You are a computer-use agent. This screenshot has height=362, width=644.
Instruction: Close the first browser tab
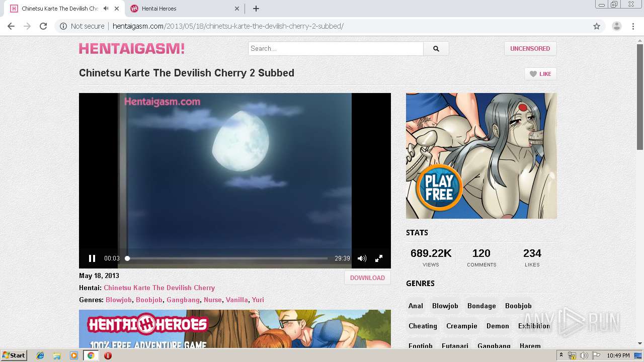click(x=117, y=9)
